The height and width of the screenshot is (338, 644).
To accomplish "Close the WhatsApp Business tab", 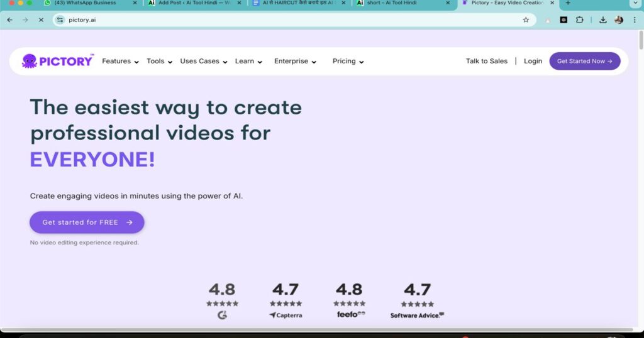I will (135, 3).
